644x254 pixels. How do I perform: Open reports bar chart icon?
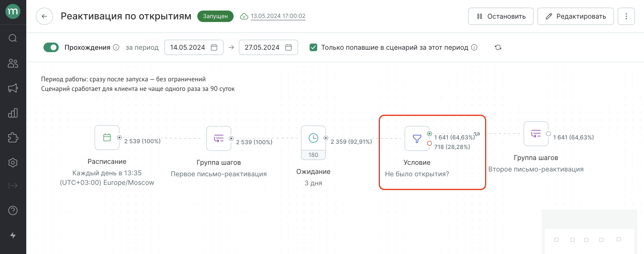[x=13, y=113]
